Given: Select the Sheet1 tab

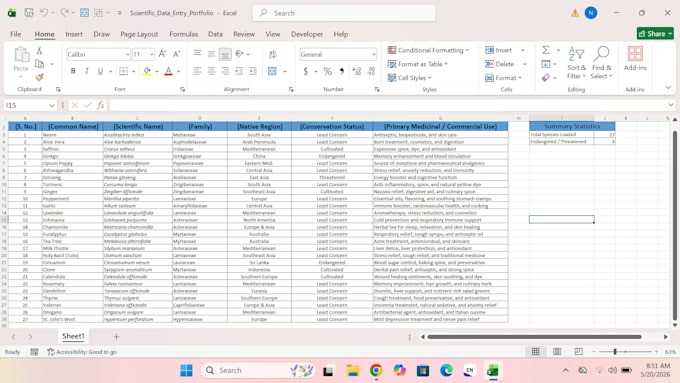Looking at the screenshot, I should coord(73,336).
